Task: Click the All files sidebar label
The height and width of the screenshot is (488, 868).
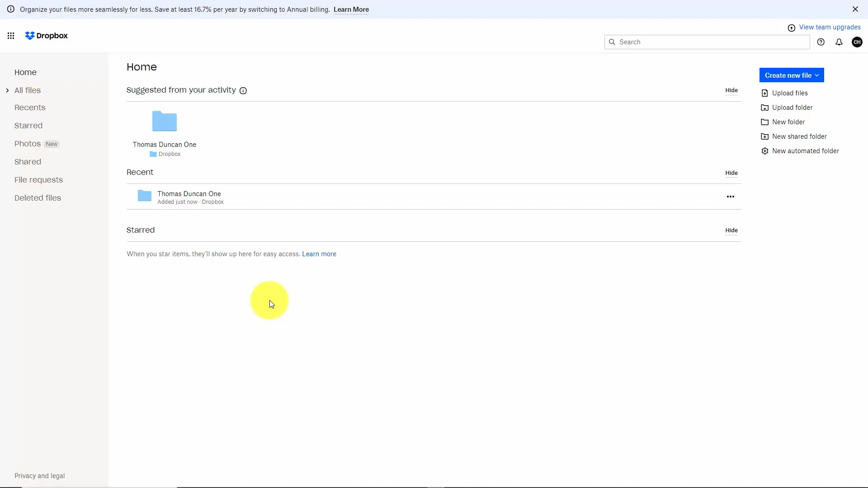Action: tap(28, 90)
